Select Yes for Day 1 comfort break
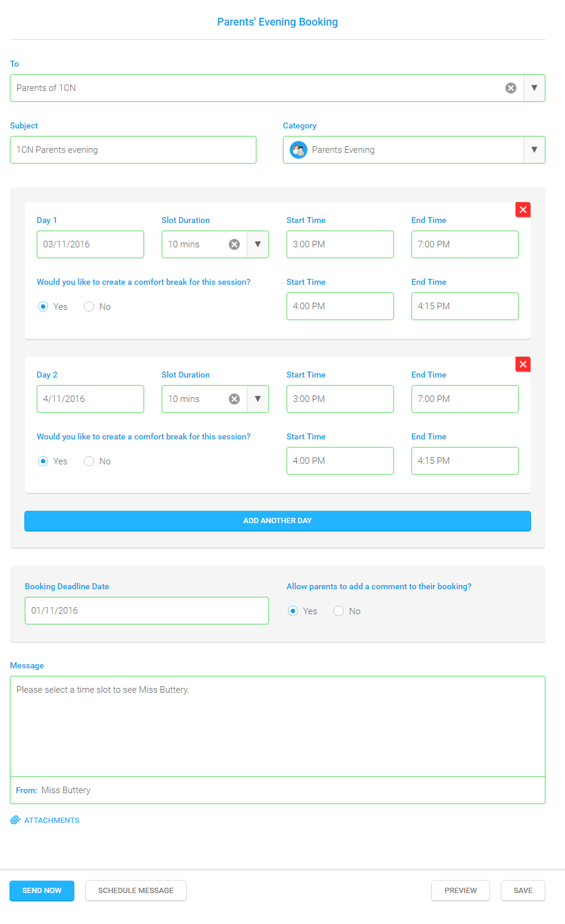565x924 pixels. 43,306
